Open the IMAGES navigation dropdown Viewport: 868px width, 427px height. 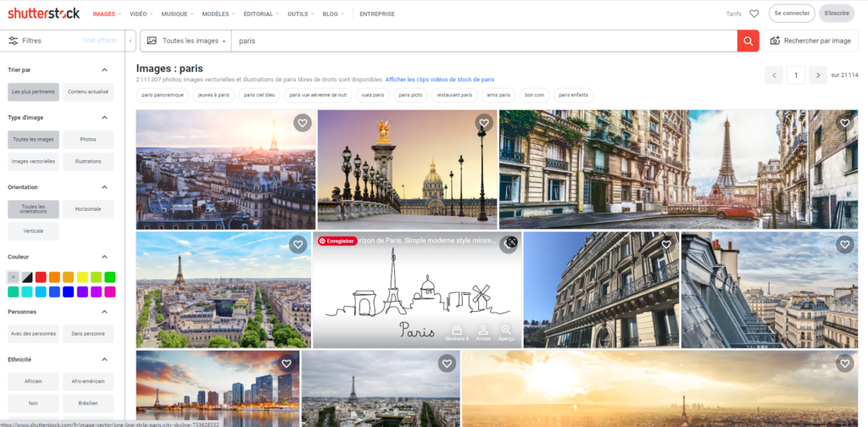(107, 14)
